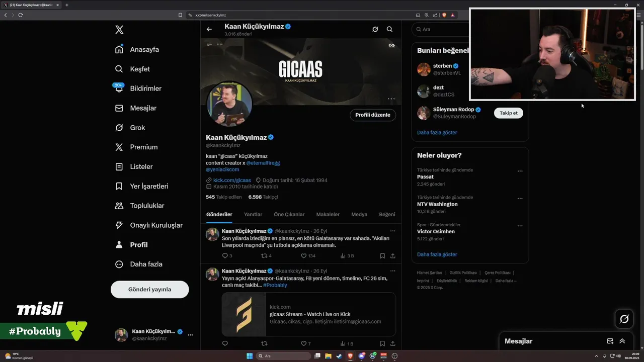644x362 pixels.
Task: Open options for Victor Osimhen trend
Action: click(x=520, y=226)
